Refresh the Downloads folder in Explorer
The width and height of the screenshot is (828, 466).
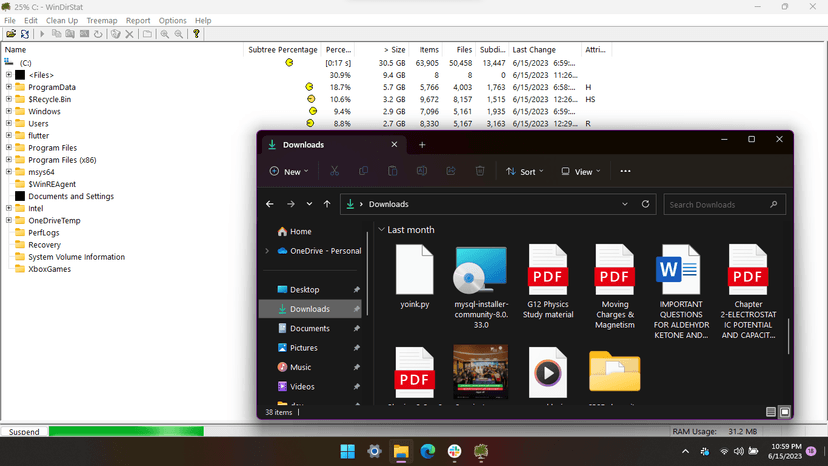point(645,204)
